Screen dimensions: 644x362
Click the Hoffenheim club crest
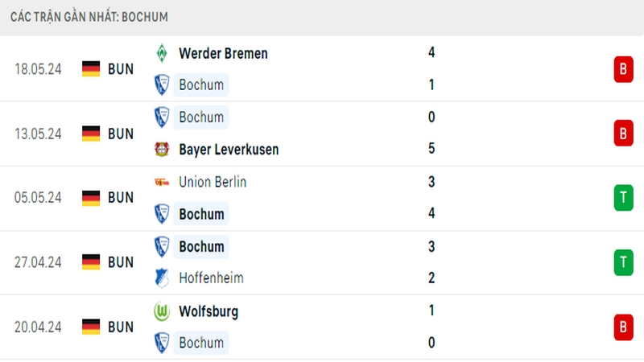click(x=162, y=278)
